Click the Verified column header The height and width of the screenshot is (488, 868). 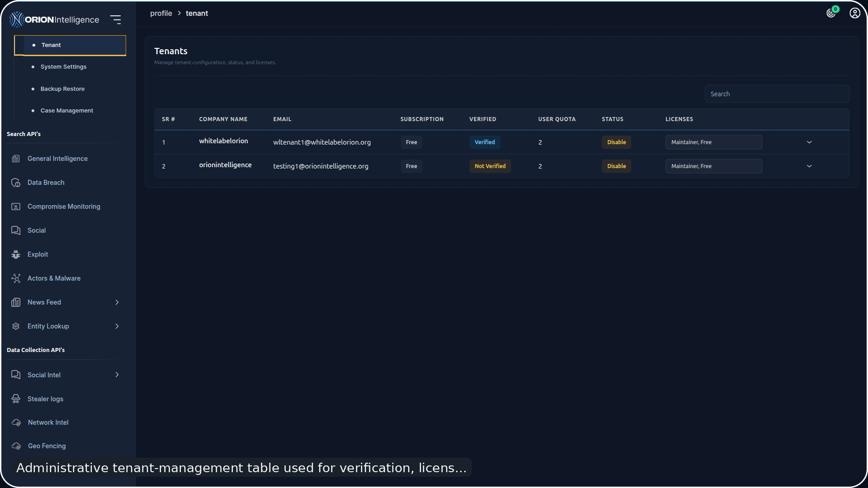(482, 119)
